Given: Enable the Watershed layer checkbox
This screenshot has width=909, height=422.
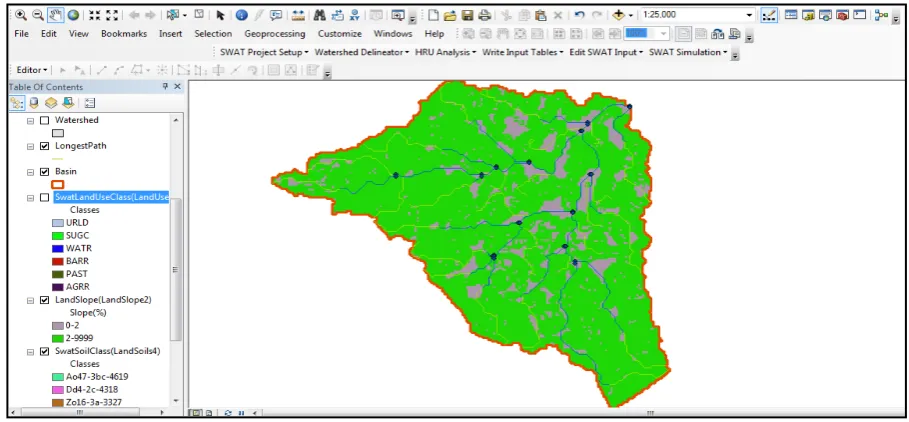Looking at the screenshot, I should 45,121.
